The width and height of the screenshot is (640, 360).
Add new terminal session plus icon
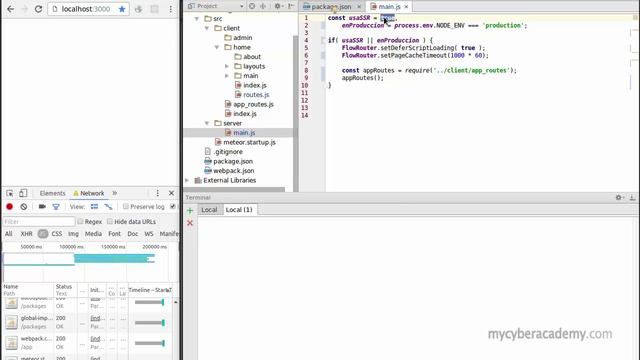190,211
